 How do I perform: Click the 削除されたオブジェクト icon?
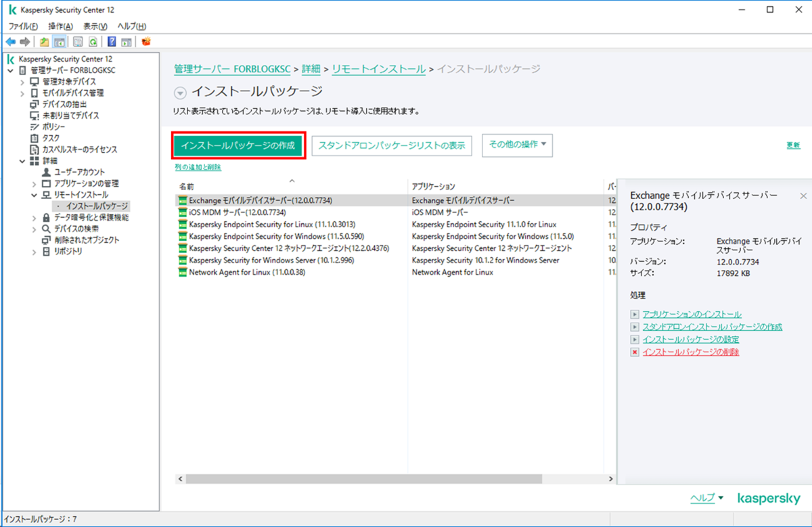pos(46,240)
